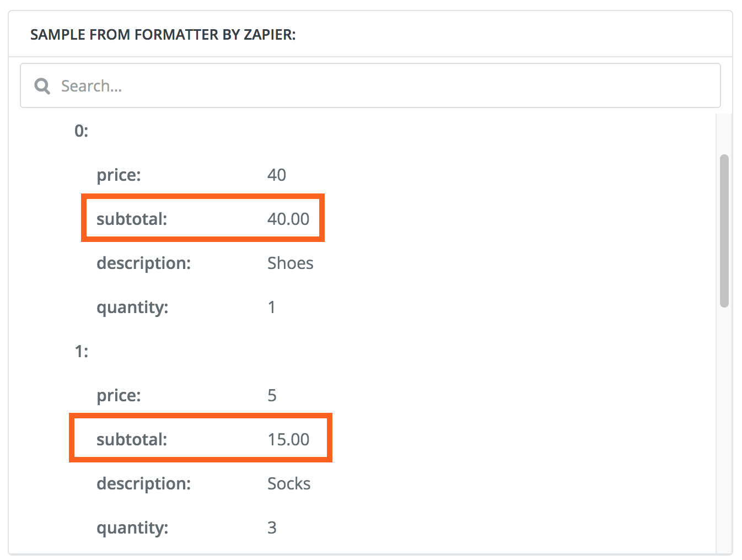Select first item subtotal 40.00
Image resolution: width=742 pixels, height=560 pixels.
tap(288, 219)
